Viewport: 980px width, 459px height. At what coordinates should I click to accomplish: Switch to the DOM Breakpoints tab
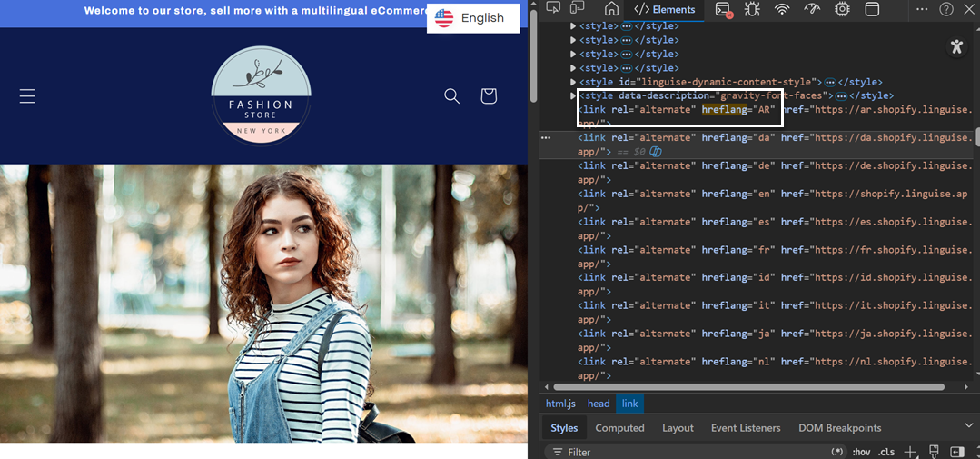click(839, 428)
